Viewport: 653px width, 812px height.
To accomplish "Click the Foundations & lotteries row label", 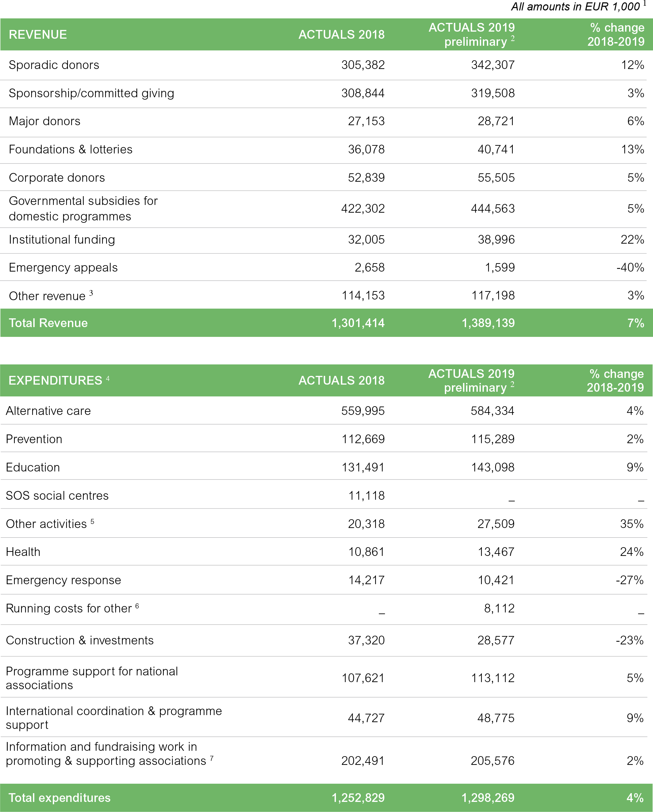I will pos(70,149).
